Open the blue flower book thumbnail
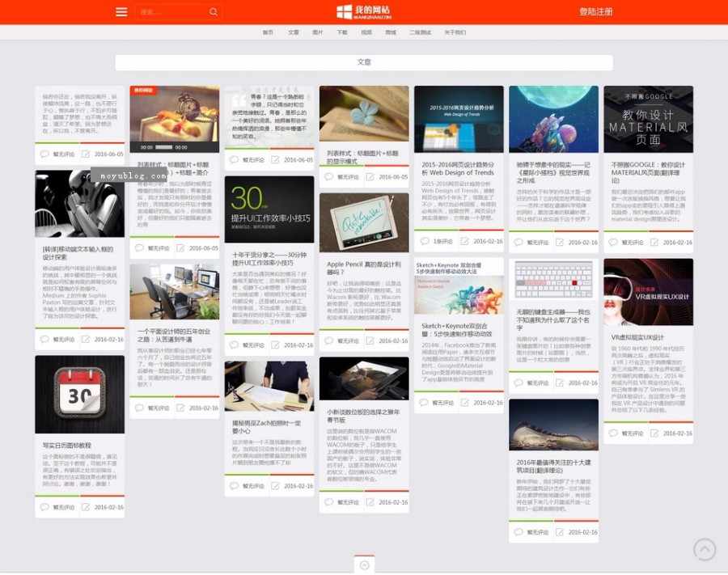This screenshot has width=728, height=575. (x=364, y=114)
